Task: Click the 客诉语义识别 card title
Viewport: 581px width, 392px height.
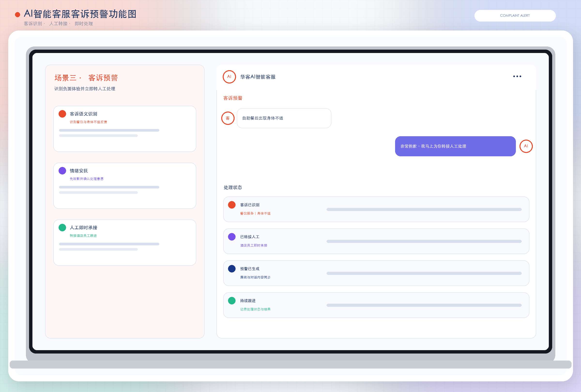Action: (x=84, y=114)
